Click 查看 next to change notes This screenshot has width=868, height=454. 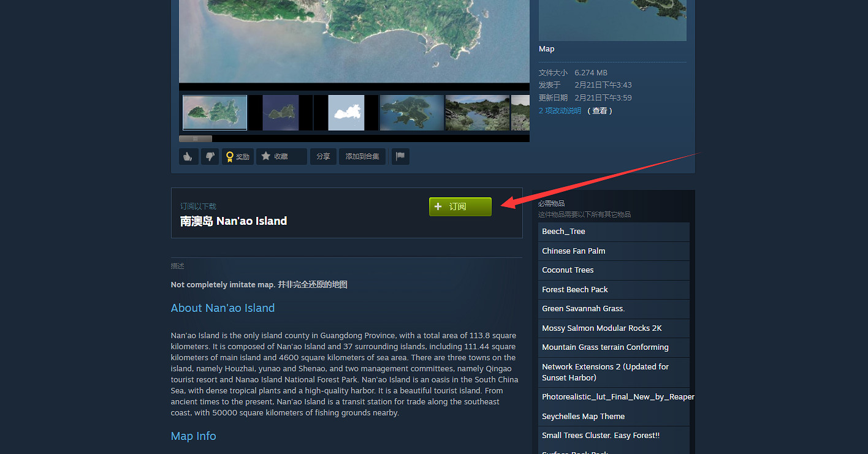pos(600,111)
